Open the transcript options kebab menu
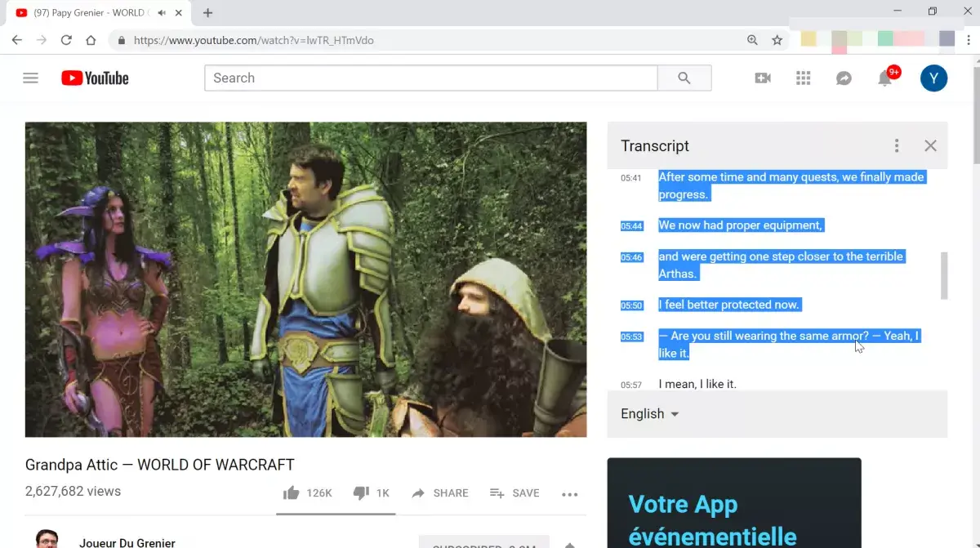The height and width of the screenshot is (548, 980). pyautogui.click(x=897, y=145)
